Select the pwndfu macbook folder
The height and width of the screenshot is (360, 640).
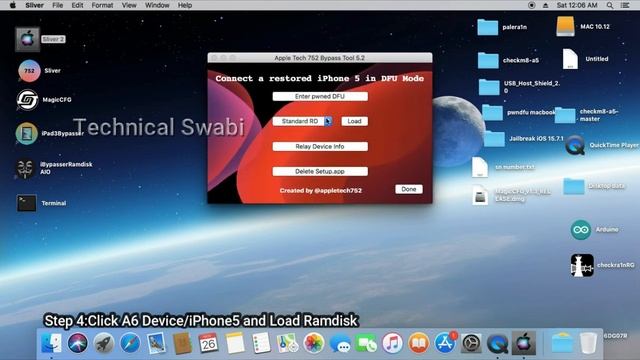tap(492, 112)
